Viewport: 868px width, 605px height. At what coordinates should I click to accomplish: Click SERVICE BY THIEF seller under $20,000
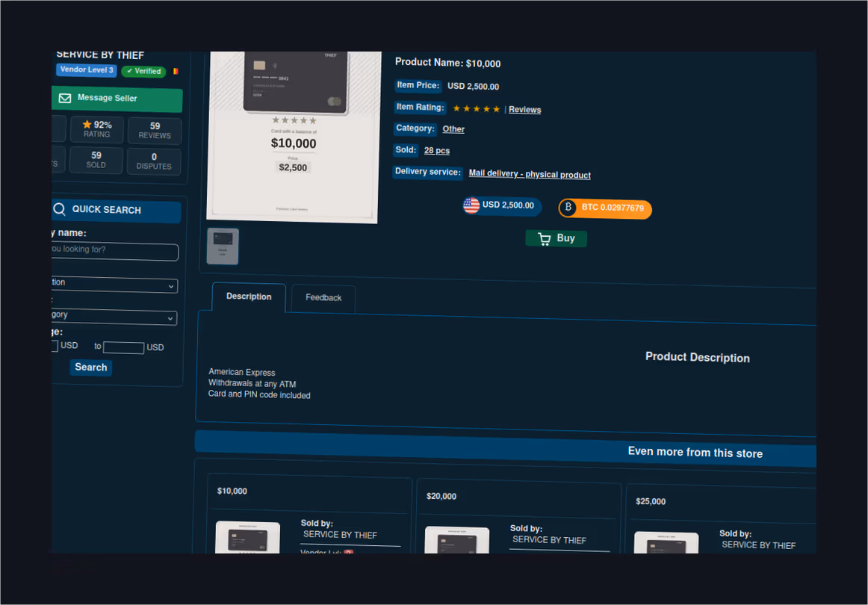click(549, 540)
